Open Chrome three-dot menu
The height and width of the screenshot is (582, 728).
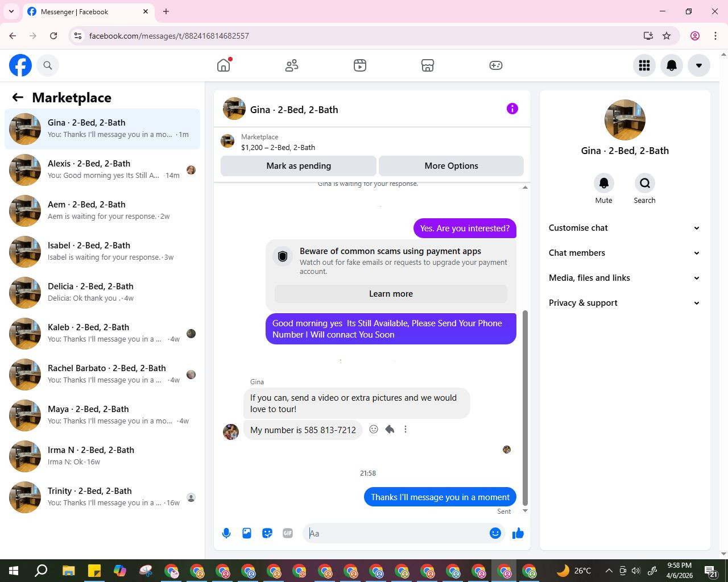click(715, 36)
